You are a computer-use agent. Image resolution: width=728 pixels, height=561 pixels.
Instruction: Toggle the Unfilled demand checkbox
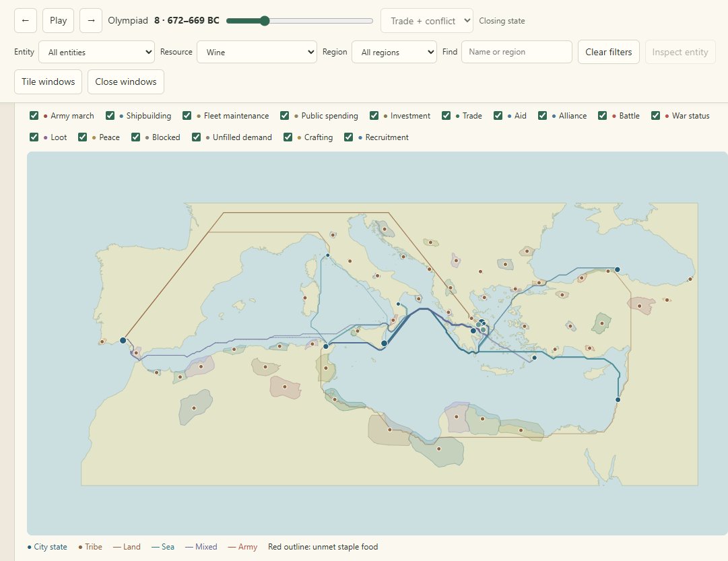197,137
